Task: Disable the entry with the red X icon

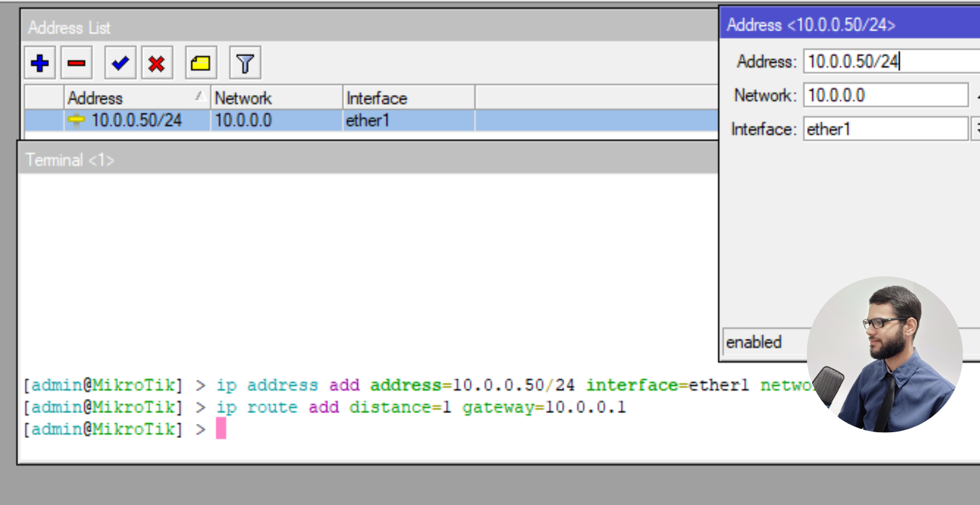Action: [156, 63]
